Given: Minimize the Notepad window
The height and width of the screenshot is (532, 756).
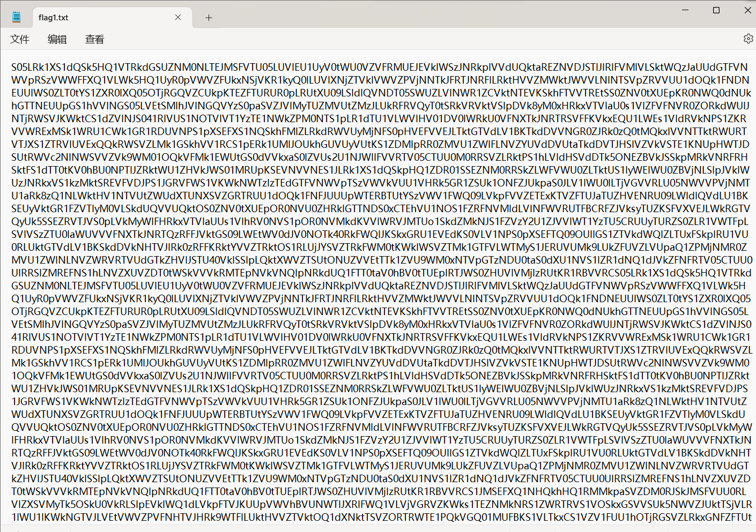Looking at the screenshot, I should 686,10.
